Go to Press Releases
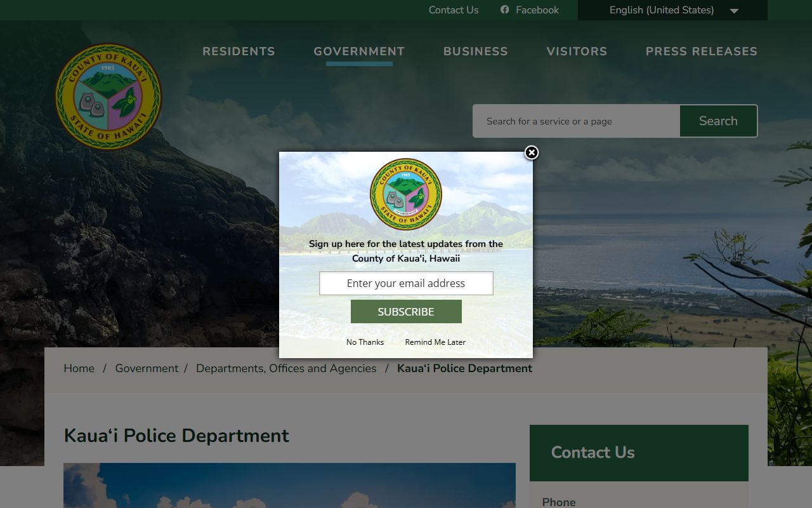The image size is (812, 508). [x=701, y=51]
